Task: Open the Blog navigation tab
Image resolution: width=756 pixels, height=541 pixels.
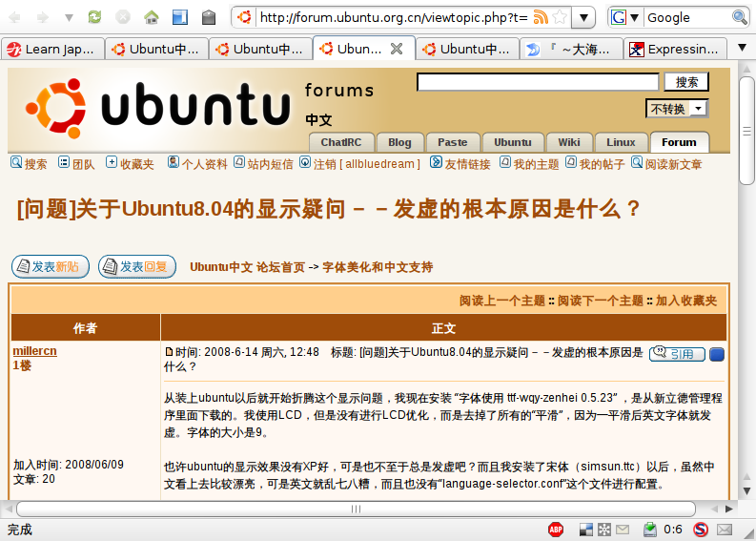Action: pyautogui.click(x=399, y=142)
